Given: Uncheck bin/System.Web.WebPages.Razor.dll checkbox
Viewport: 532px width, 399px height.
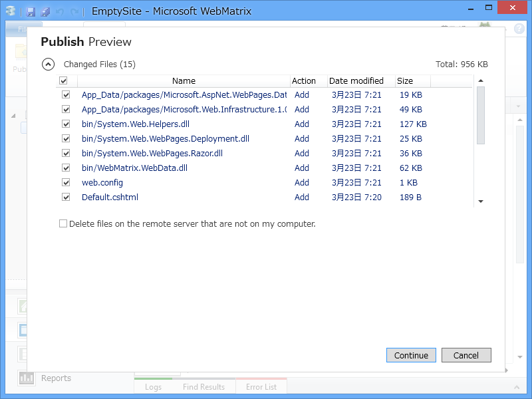Looking at the screenshot, I should coord(66,153).
